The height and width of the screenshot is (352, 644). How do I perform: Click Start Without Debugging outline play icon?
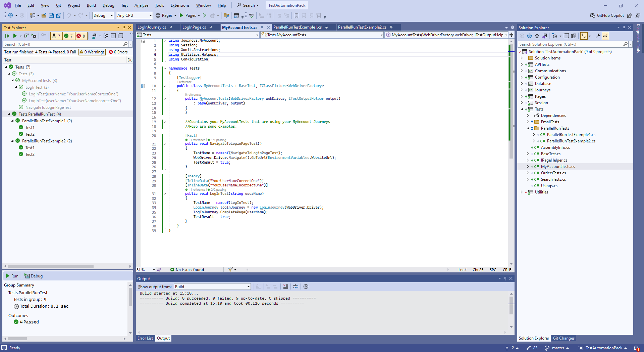[x=204, y=15]
